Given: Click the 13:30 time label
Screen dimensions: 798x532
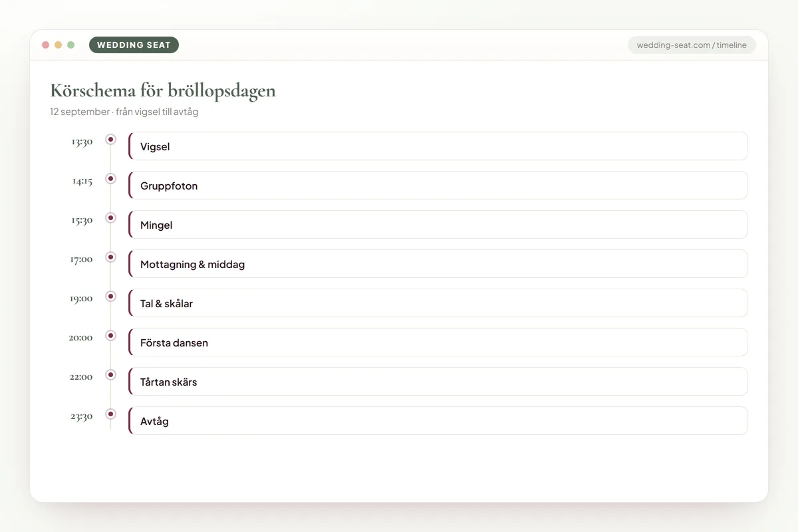Looking at the screenshot, I should coord(82,142).
